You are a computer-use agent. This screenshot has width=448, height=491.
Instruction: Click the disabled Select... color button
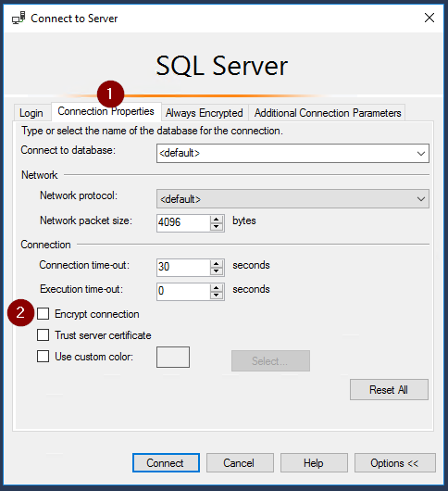(x=270, y=360)
